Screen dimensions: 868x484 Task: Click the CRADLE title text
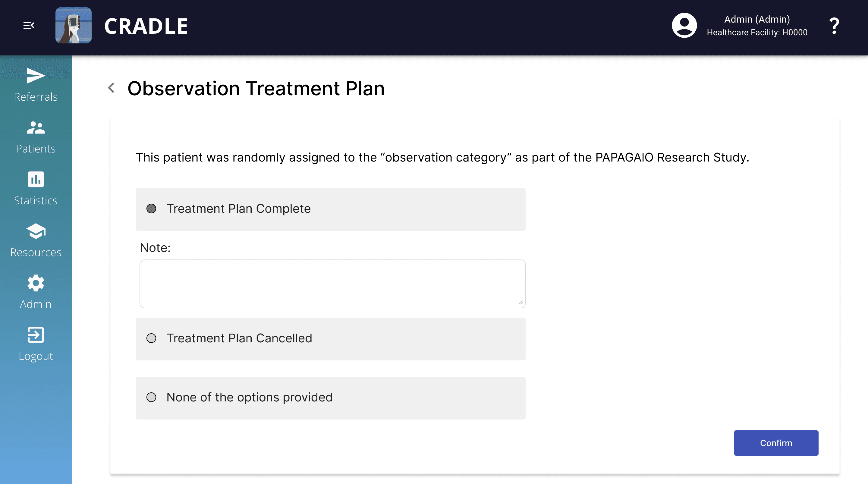coord(146,26)
